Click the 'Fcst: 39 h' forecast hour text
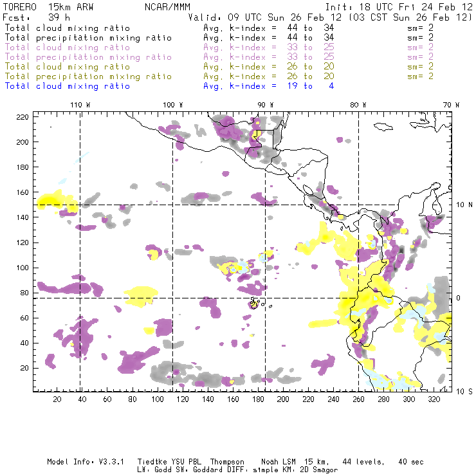Viewport: 476px width, 476px height. (36, 17)
